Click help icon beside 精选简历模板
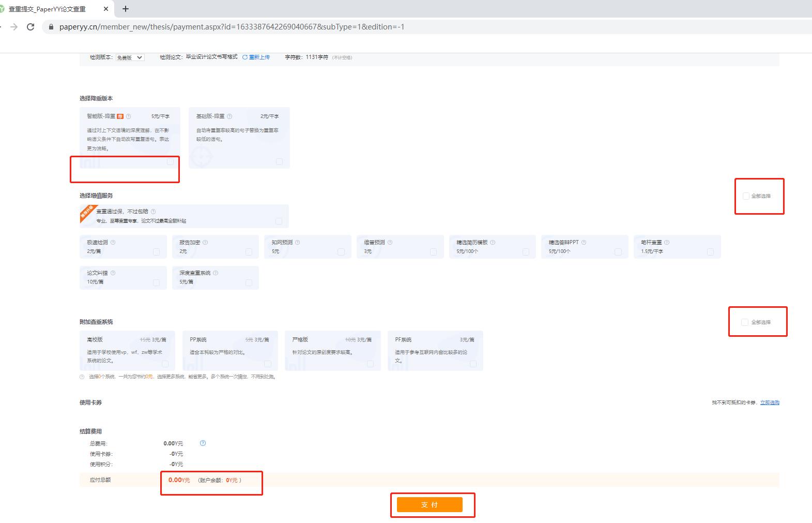 click(493, 242)
